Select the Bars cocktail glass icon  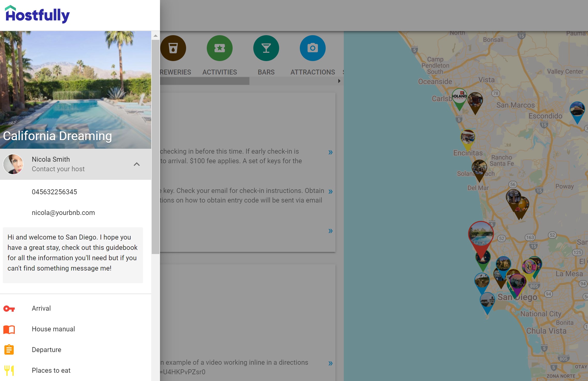(x=266, y=48)
